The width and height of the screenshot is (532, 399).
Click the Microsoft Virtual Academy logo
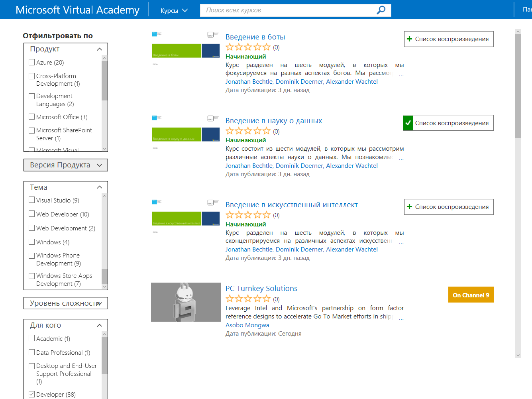click(78, 10)
